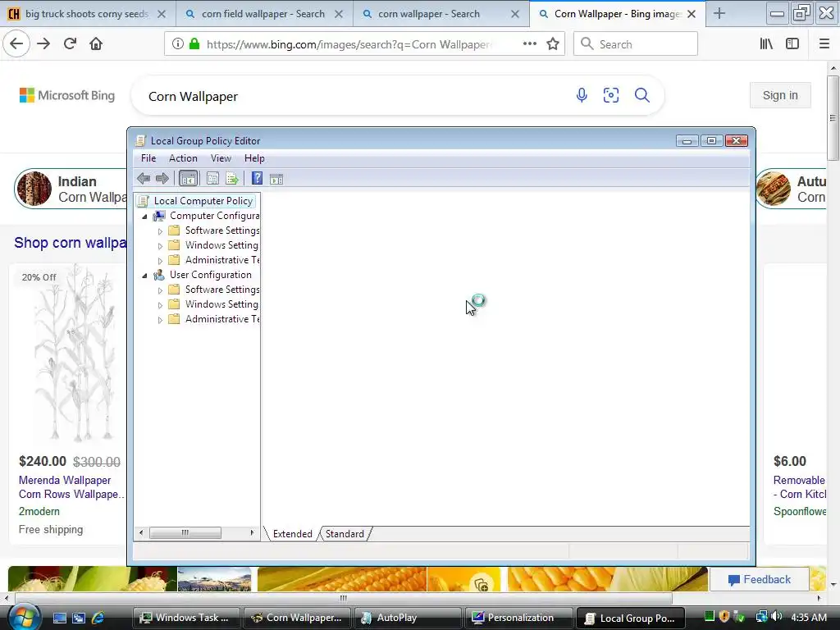
Task: Collapse the Computer Configuration node
Action: pos(144,217)
